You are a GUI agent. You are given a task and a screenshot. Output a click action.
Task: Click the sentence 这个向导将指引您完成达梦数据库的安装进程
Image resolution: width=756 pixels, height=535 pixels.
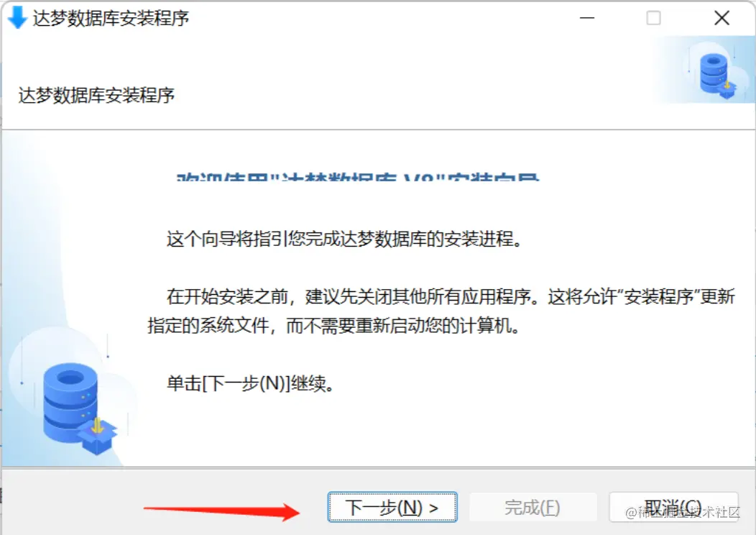[344, 239]
